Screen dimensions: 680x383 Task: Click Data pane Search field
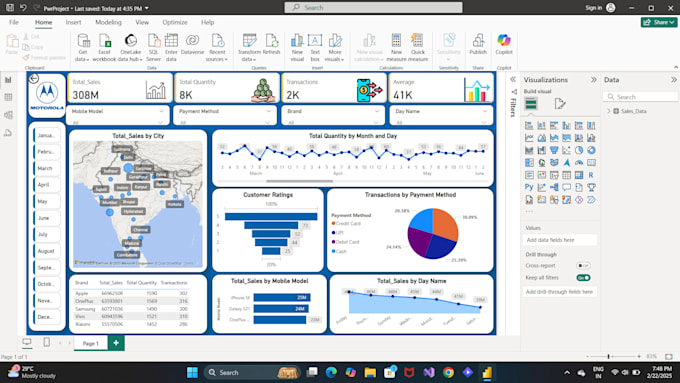pyautogui.click(x=640, y=97)
